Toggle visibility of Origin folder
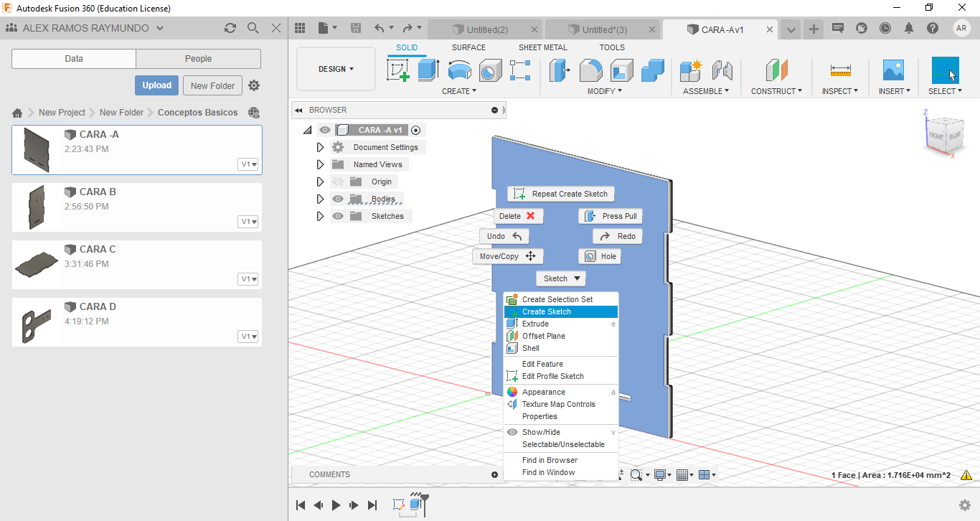The height and width of the screenshot is (521, 980). (338, 182)
